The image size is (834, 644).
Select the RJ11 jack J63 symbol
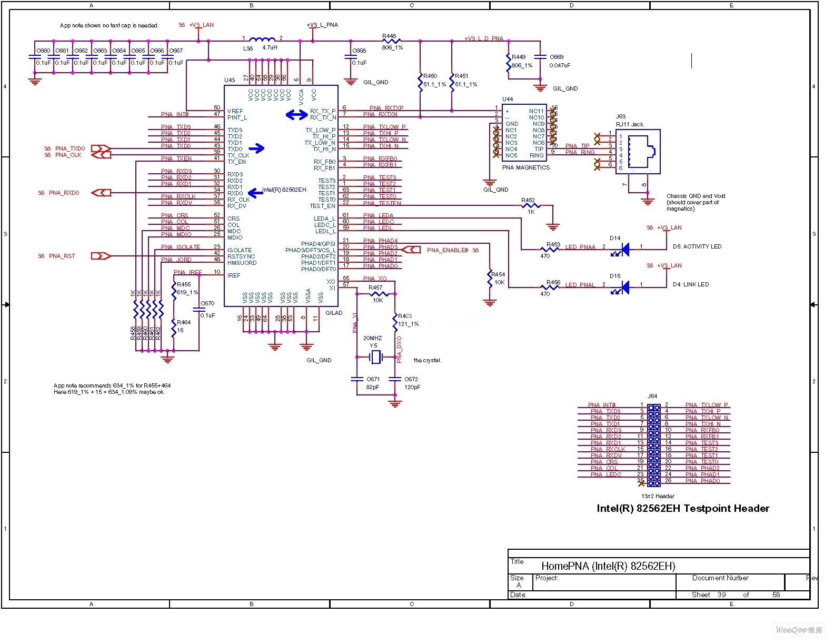click(638, 152)
